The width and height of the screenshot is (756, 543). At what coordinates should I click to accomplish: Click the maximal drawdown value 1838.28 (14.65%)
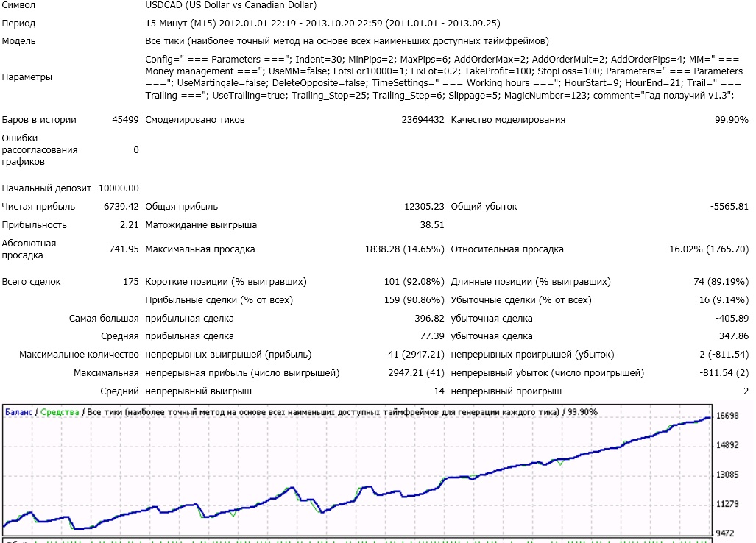(405, 249)
